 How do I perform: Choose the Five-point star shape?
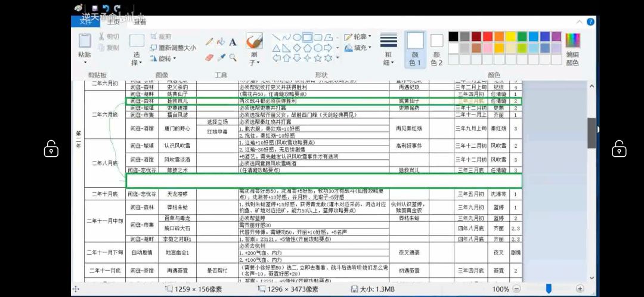pos(317,58)
